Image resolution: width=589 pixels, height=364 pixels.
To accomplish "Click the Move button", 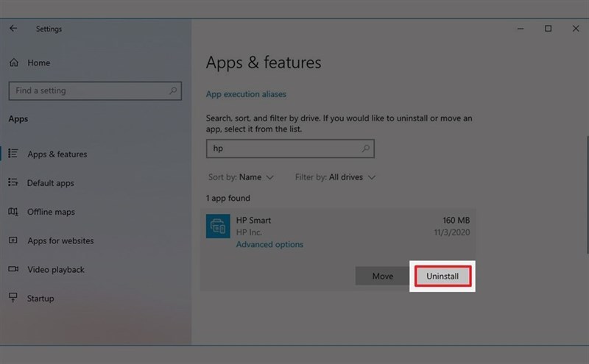I will [382, 276].
